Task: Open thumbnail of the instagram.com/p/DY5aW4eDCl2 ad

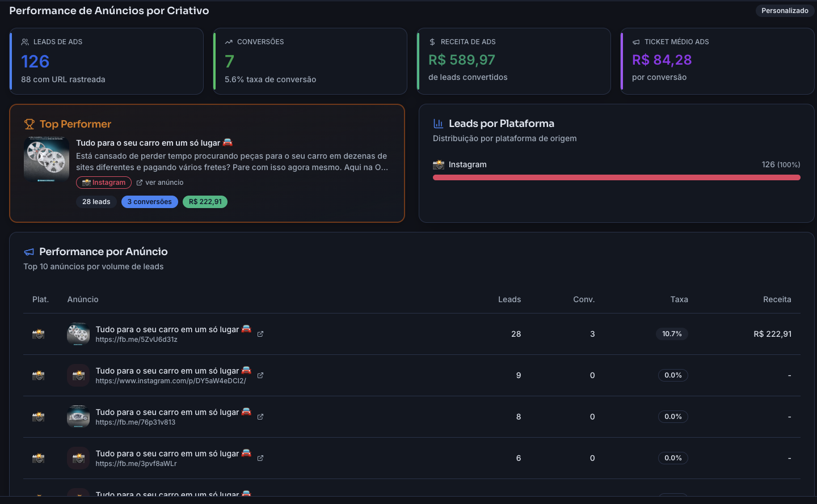Action: pos(78,375)
